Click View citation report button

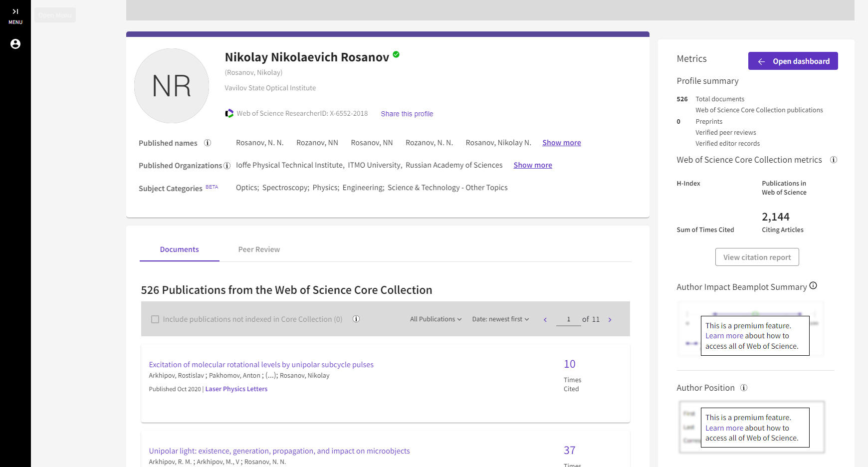click(757, 257)
